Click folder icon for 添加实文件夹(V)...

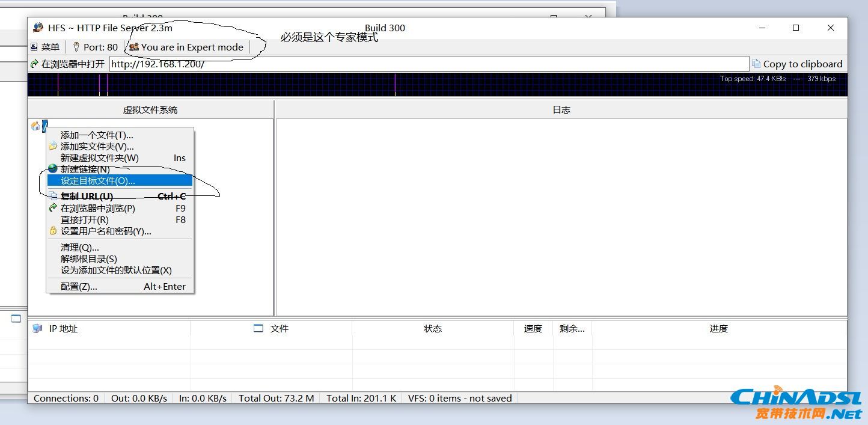pyautogui.click(x=53, y=146)
